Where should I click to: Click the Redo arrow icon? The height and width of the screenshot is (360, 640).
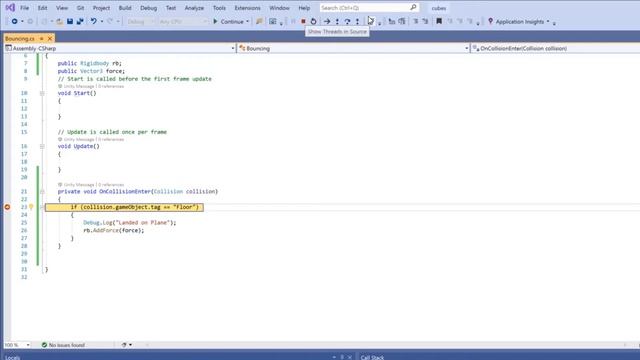(109, 21)
